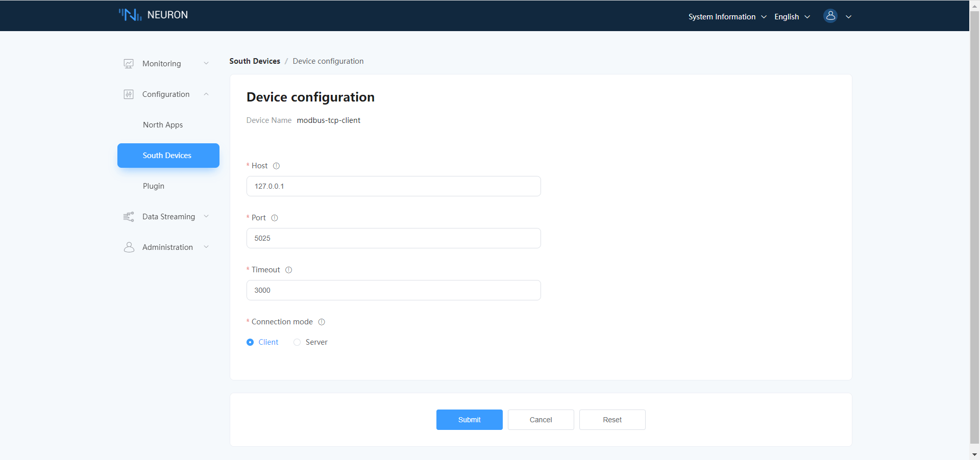Expand the System Information dropdown
Image resolution: width=980 pixels, height=460 pixels.
[727, 16]
